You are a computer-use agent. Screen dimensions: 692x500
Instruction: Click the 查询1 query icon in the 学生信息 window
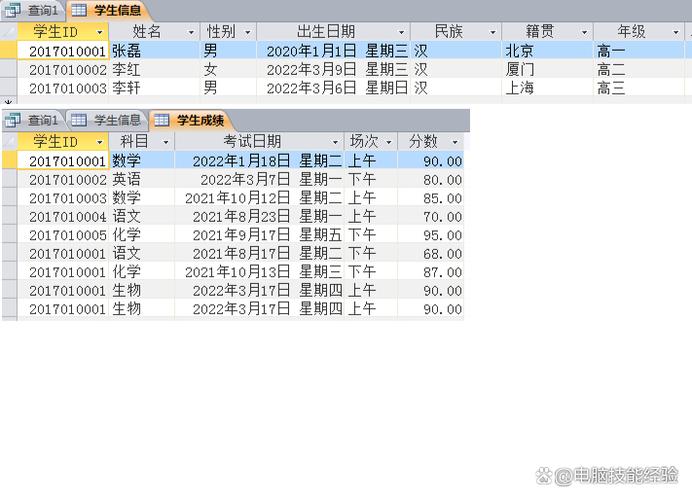(x=12, y=10)
